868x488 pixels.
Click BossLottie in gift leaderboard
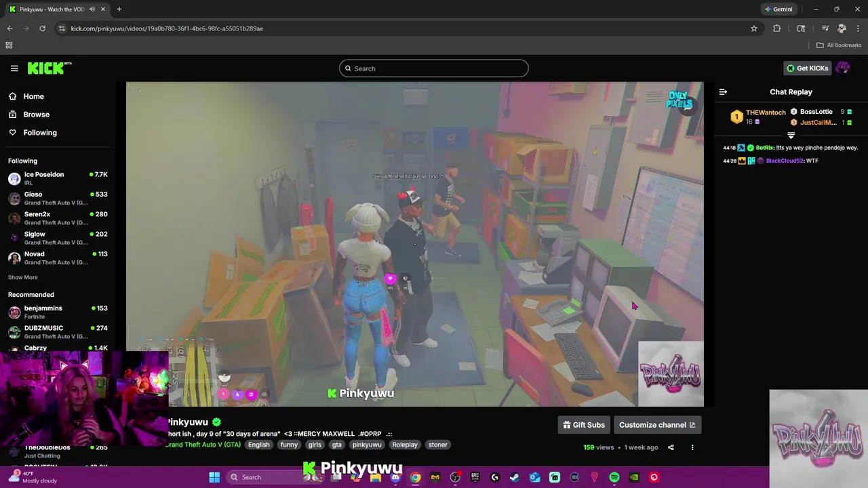pos(816,112)
